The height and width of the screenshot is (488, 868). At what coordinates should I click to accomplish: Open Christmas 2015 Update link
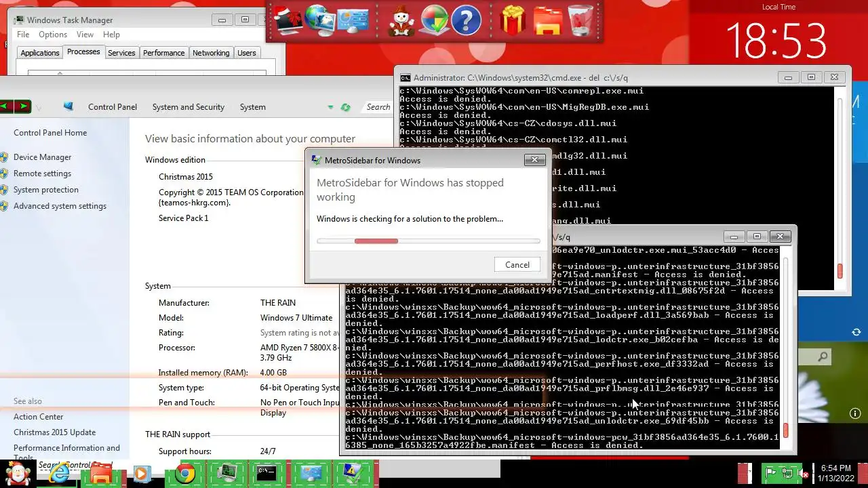(54, 432)
